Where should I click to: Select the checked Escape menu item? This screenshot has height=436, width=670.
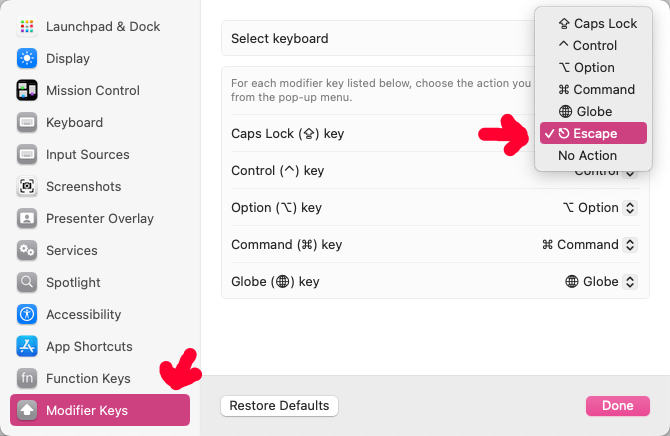tap(593, 133)
